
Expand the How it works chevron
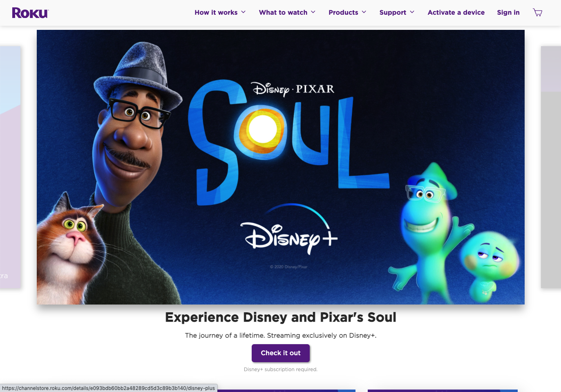click(244, 12)
